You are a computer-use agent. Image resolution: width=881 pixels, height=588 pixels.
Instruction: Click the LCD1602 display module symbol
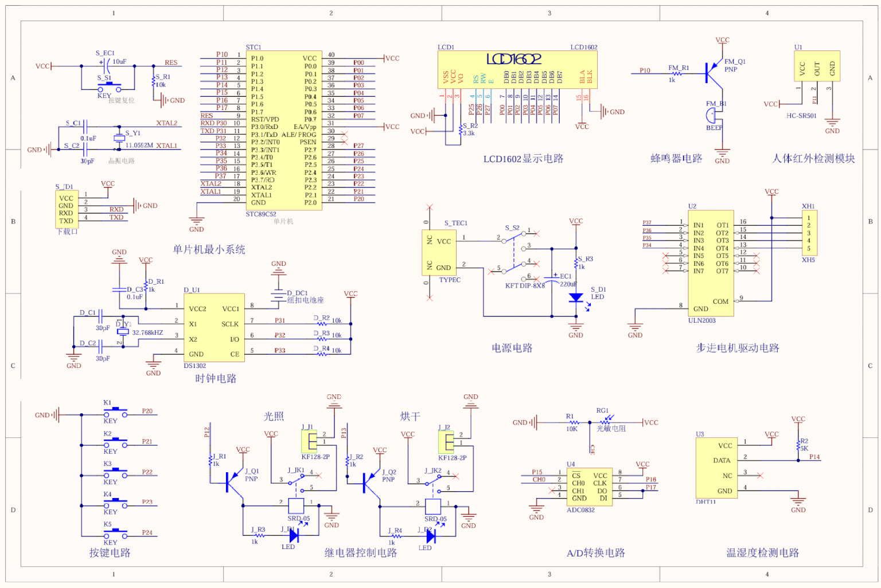pos(517,69)
